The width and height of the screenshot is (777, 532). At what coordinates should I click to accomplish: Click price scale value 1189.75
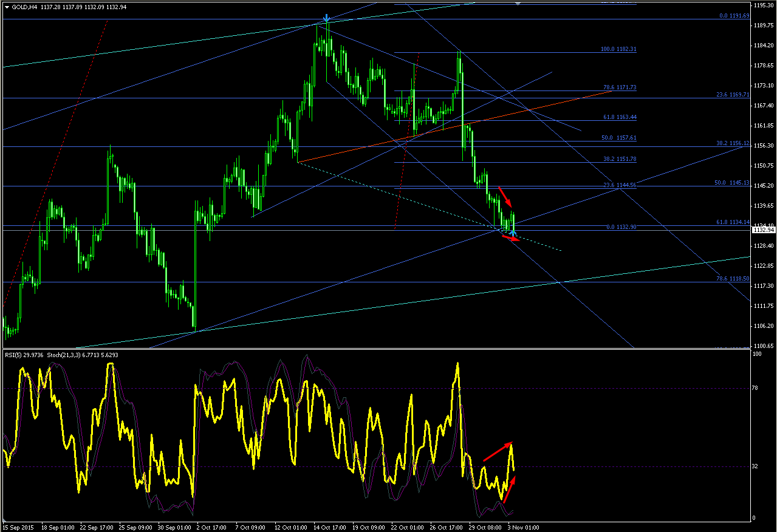click(x=764, y=26)
